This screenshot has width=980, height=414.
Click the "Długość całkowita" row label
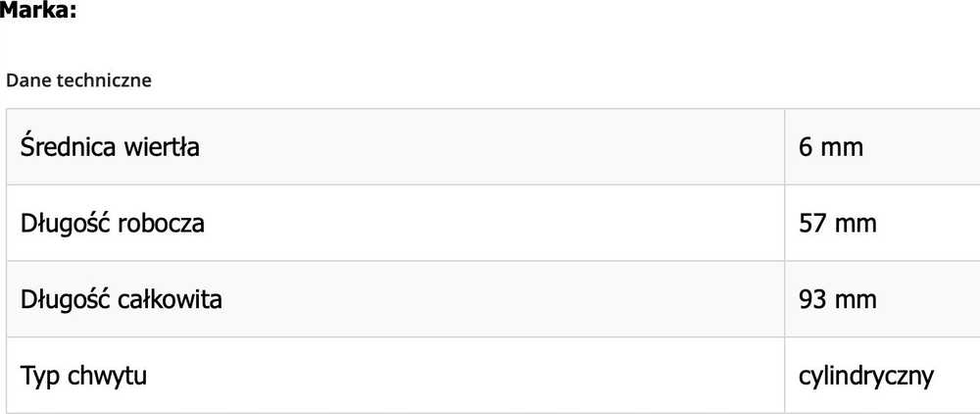(x=122, y=299)
